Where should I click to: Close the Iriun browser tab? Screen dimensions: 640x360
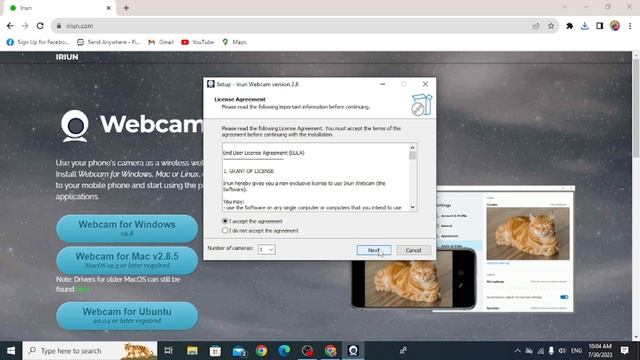(109, 8)
